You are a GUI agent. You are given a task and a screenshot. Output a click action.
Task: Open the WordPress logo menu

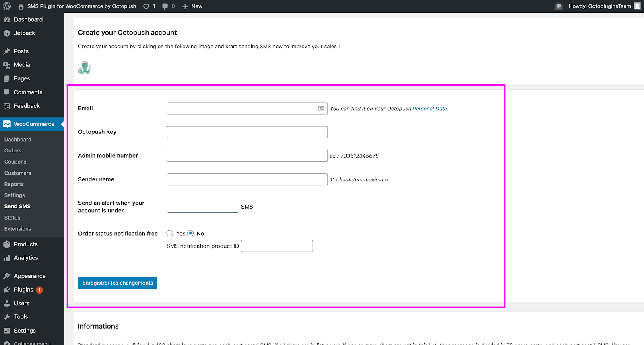point(7,6)
